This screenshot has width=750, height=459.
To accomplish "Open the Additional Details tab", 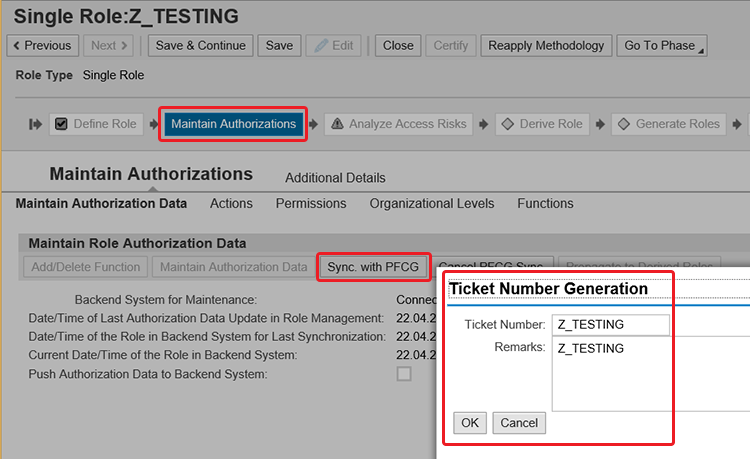I will [x=335, y=178].
